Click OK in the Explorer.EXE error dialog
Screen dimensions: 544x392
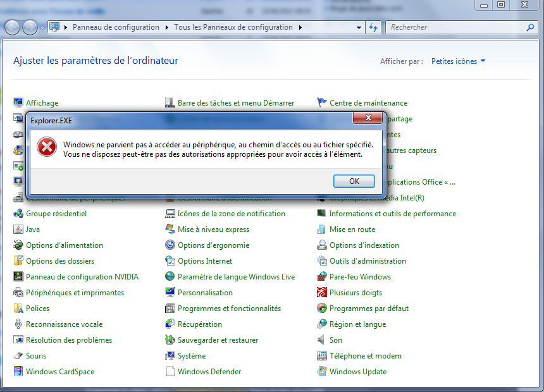354,181
